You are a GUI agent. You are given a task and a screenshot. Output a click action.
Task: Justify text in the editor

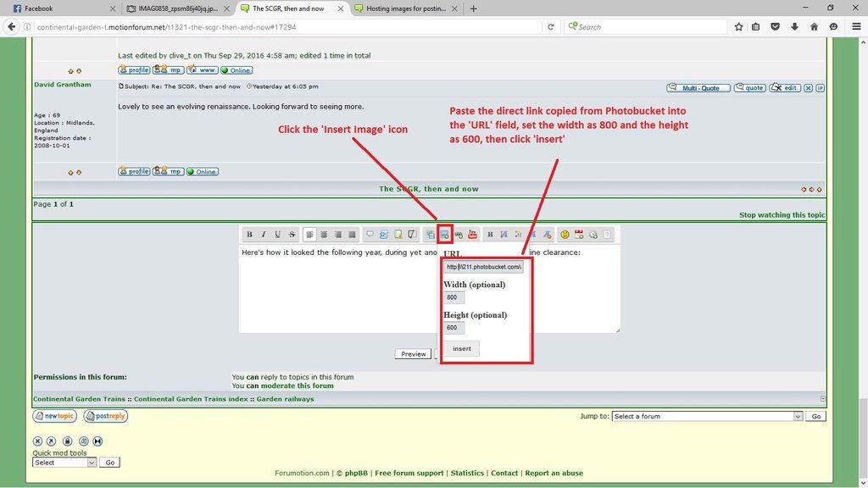tap(352, 235)
